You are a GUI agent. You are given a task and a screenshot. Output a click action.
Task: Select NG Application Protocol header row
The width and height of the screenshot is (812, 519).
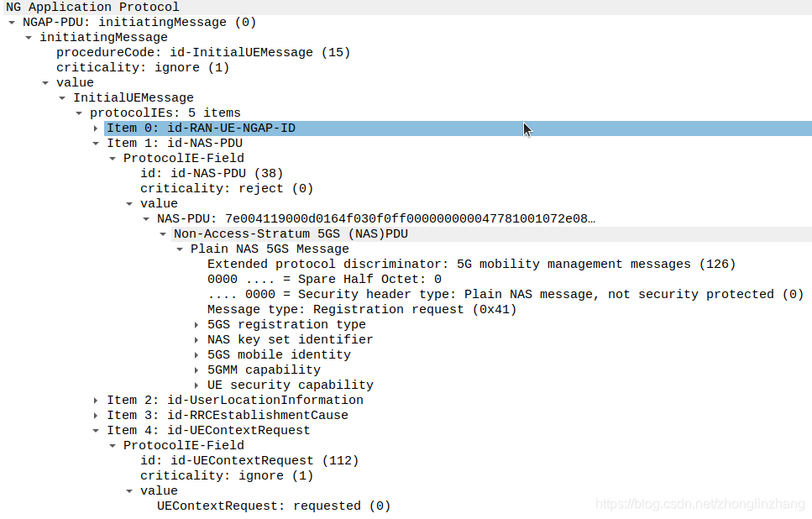pyautogui.click(x=406, y=8)
